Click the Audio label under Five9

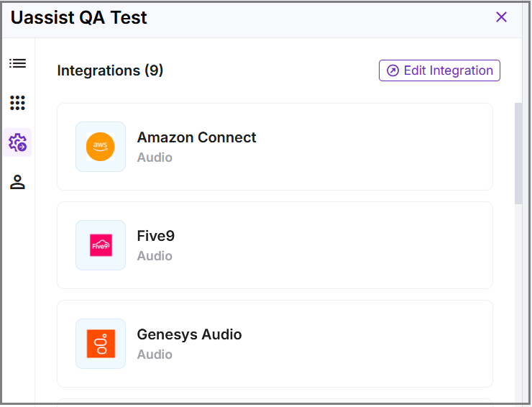155,256
